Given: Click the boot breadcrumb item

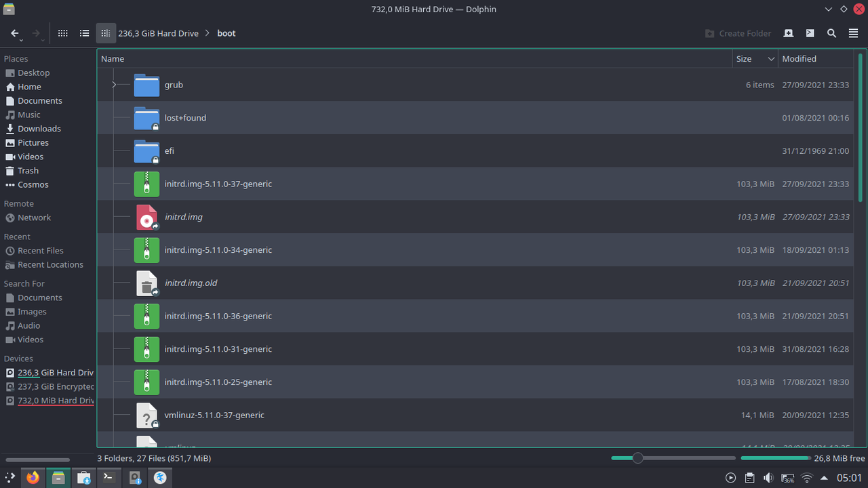Looking at the screenshot, I should pos(226,33).
